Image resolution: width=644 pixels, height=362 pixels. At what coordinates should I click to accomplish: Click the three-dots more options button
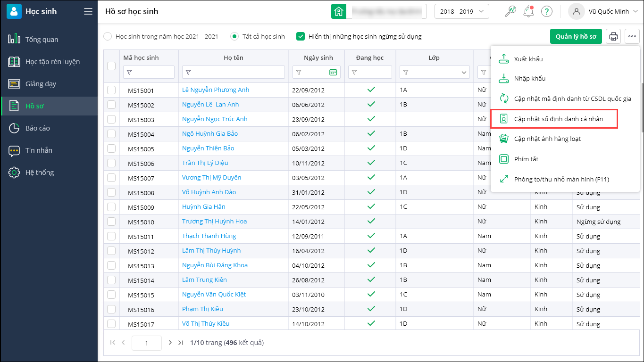(x=632, y=36)
